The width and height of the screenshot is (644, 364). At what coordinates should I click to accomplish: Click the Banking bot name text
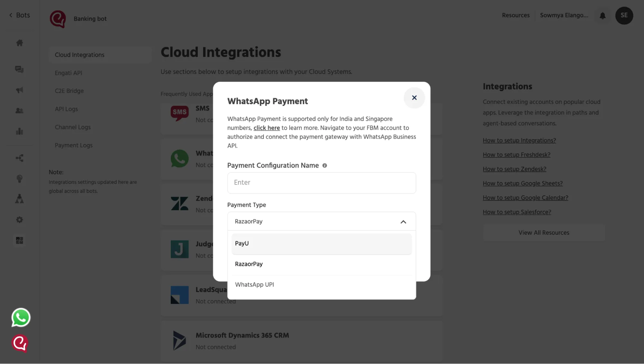[90, 19]
